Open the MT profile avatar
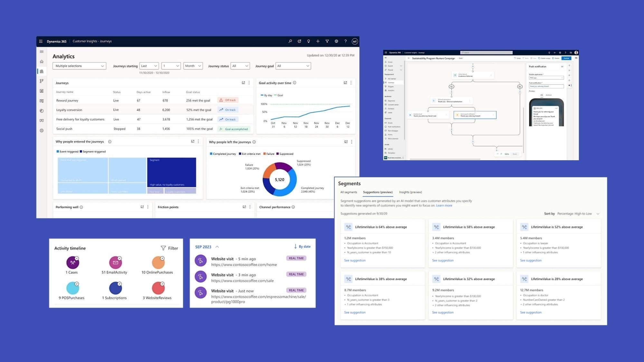Screen dimensions: 644x362 tap(355, 41)
